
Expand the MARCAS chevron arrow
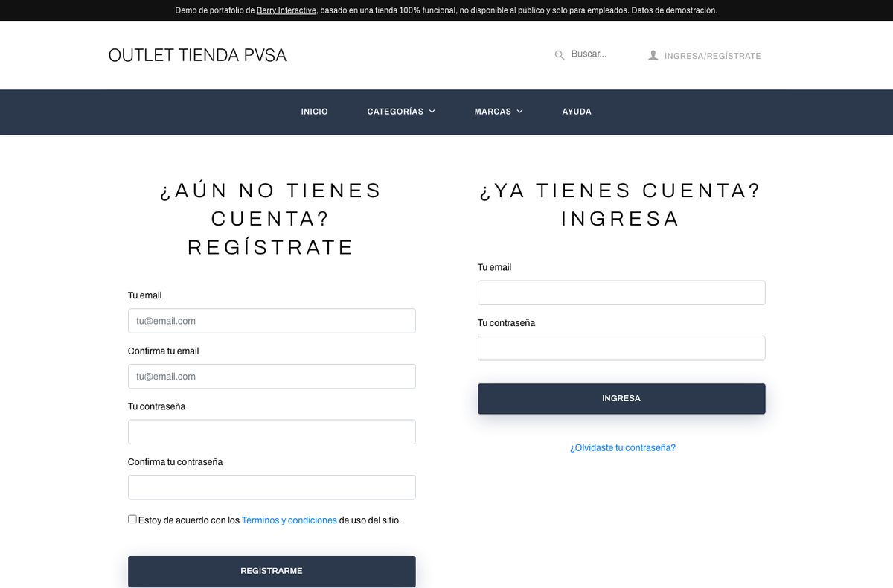tap(519, 112)
